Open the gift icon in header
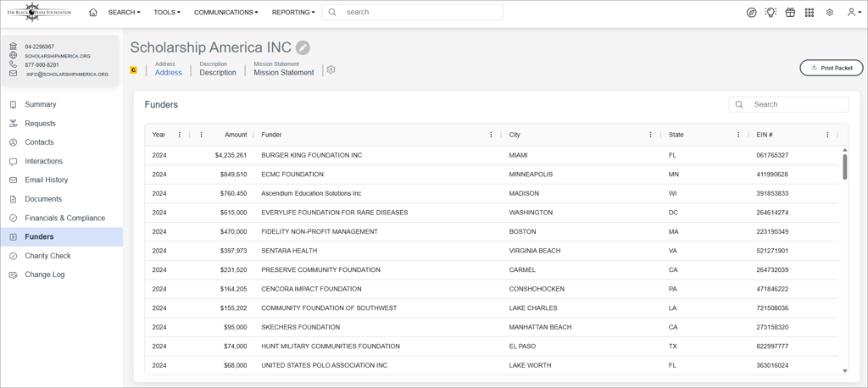 click(x=790, y=12)
